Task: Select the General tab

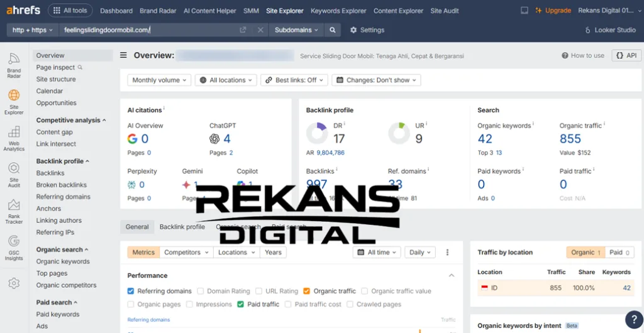Action: (x=137, y=227)
